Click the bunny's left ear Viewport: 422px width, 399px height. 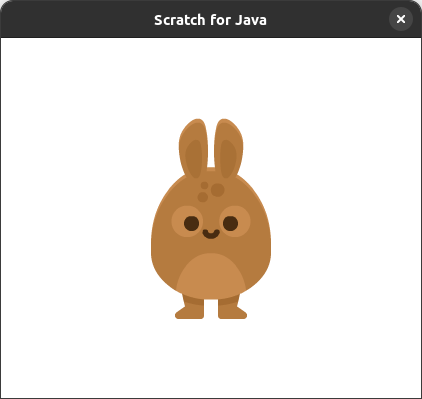[x=194, y=148]
